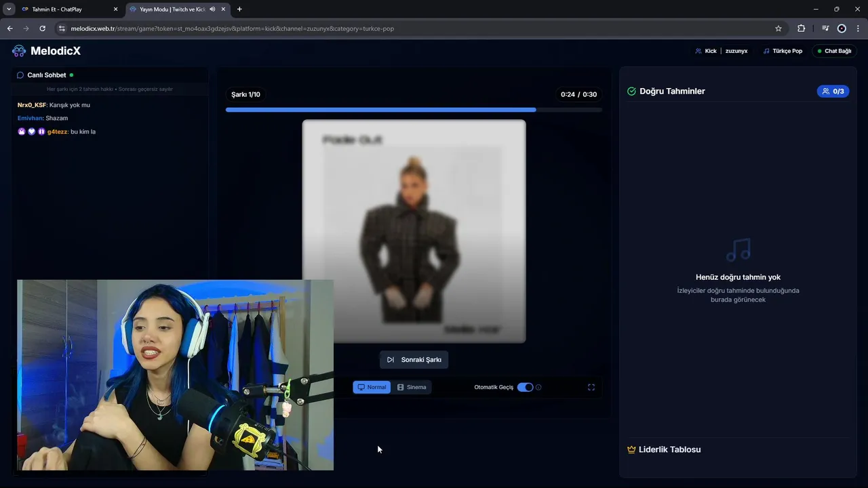Select the Normal view mode
Image resolution: width=868 pixels, height=488 pixels.
372,387
